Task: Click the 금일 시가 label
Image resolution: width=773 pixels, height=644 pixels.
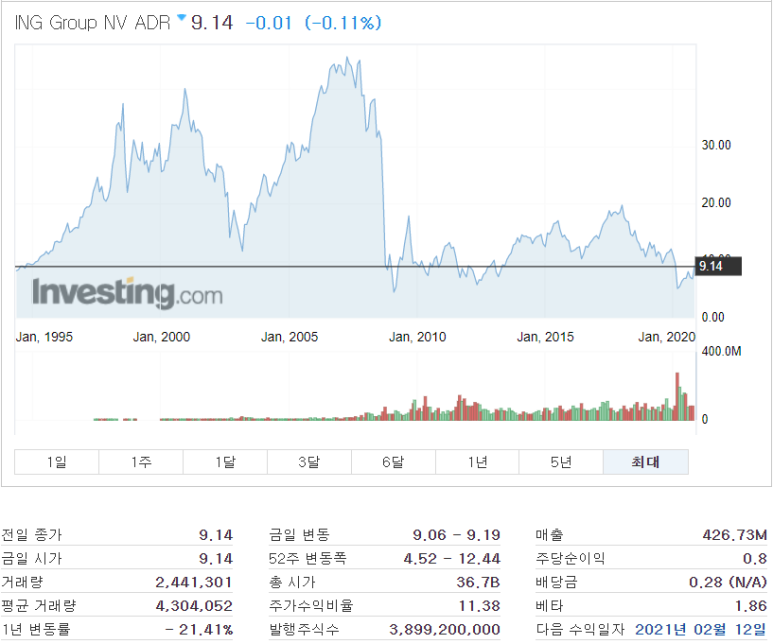Action: tap(32, 558)
